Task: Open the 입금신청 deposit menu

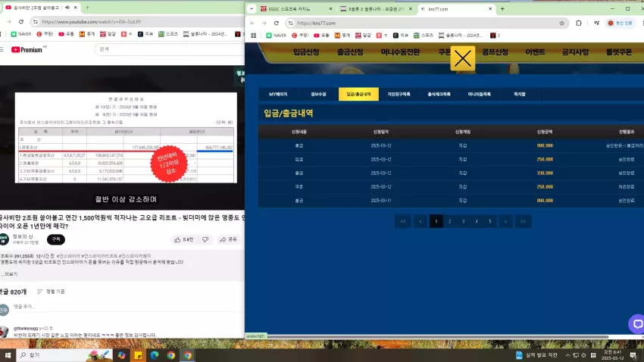Action: point(306,52)
